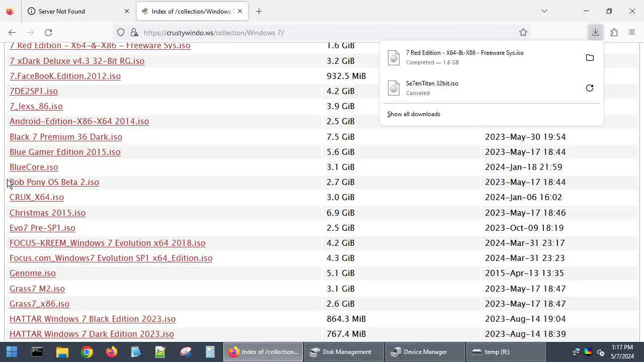Open the extensions puzzle icon
The height and width of the screenshot is (362, 644).
point(614,33)
